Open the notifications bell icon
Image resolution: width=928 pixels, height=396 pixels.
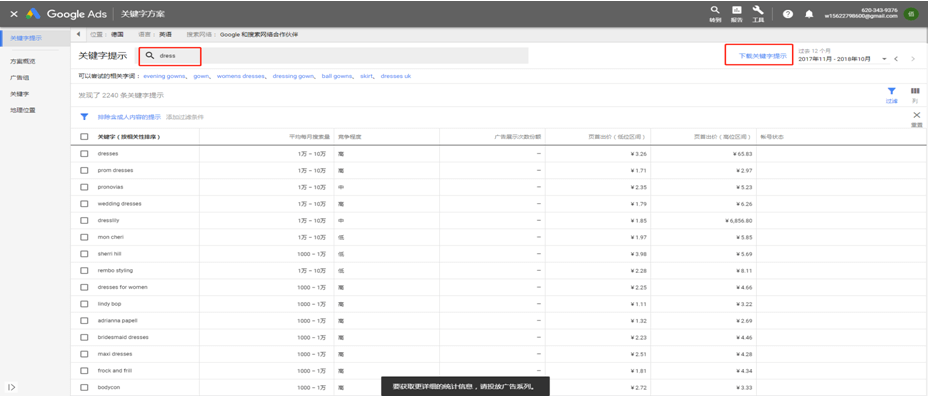(x=810, y=14)
